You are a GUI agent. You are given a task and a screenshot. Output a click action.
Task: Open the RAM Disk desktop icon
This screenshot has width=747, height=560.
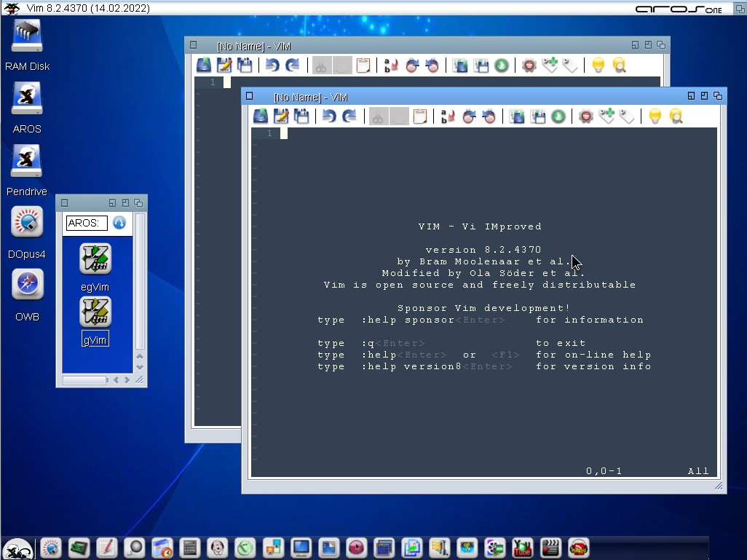pos(27,36)
